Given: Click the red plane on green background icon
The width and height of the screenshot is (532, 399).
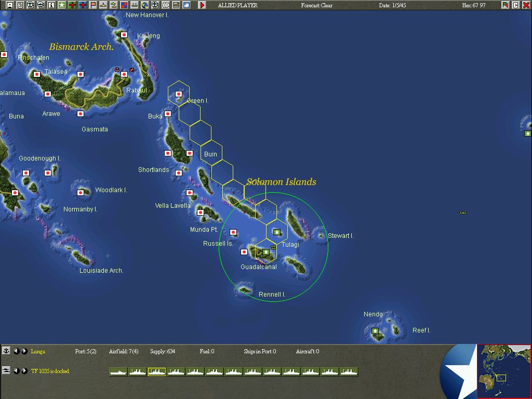Looking at the screenshot, I should (x=72, y=5).
